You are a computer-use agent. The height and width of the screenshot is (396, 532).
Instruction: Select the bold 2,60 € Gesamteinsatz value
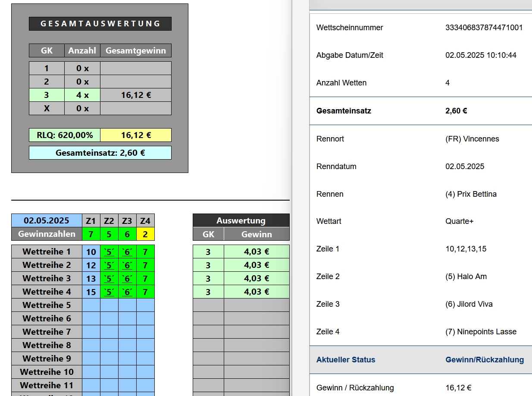[x=456, y=111]
